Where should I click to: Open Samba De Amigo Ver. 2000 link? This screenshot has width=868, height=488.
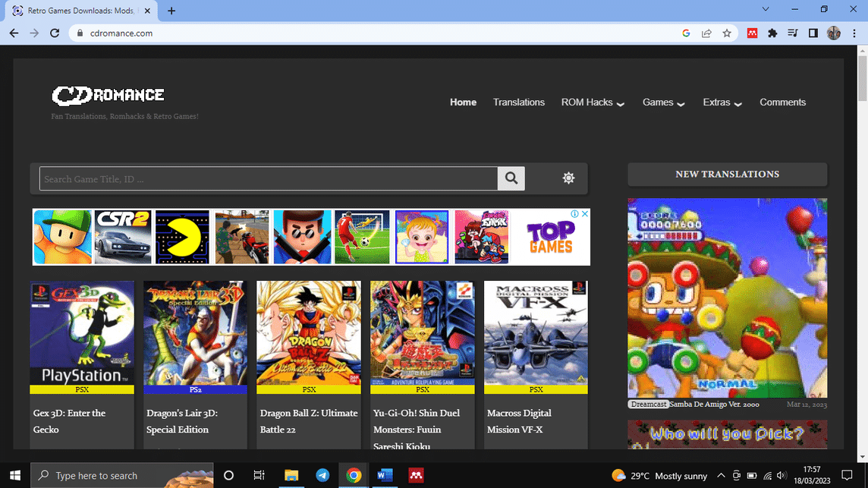click(714, 405)
